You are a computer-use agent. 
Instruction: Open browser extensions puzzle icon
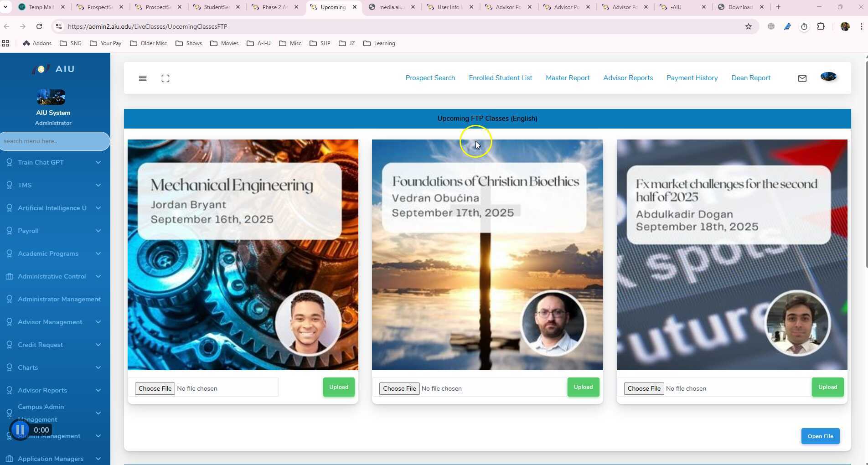click(x=821, y=26)
